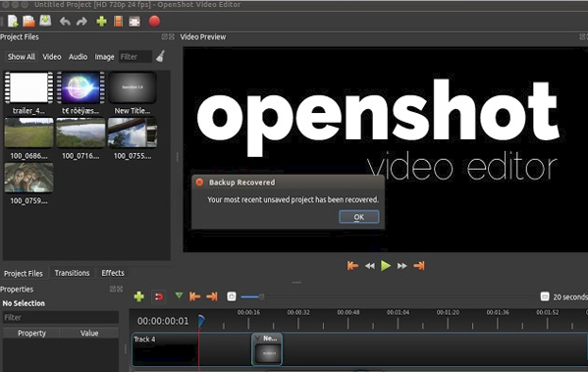Open the clip menu arrow on Track 4 clip
The image size is (588, 372).
pyautogui.click(x=257, y=338)
